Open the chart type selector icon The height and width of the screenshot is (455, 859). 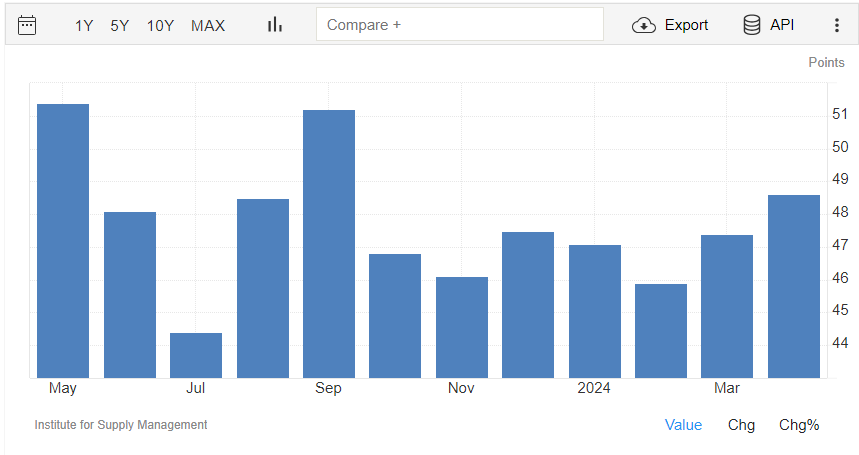pos(275,25)
